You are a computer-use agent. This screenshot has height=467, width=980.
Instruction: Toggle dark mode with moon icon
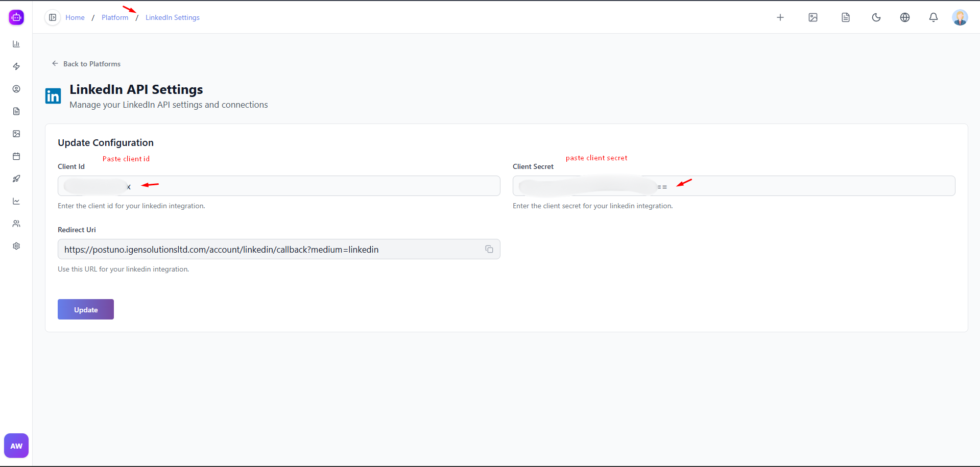pyautogui.click(x=876, y=17)
